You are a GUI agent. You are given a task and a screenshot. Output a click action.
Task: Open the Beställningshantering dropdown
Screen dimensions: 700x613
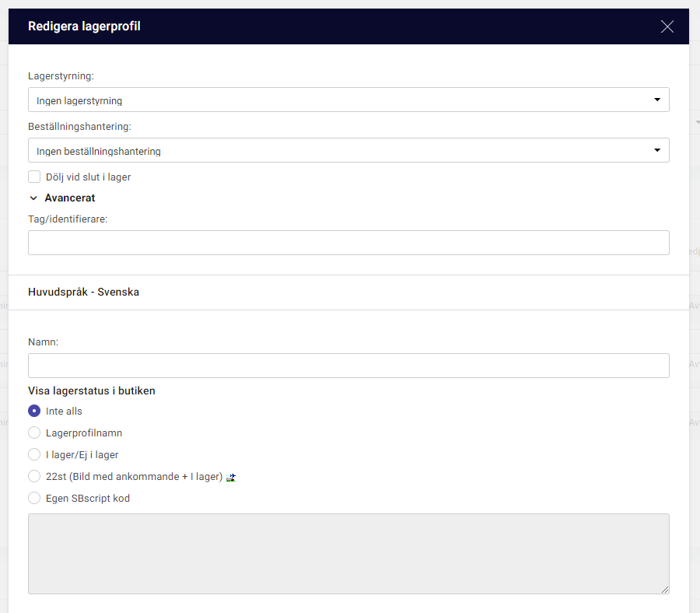click(348, 150)
